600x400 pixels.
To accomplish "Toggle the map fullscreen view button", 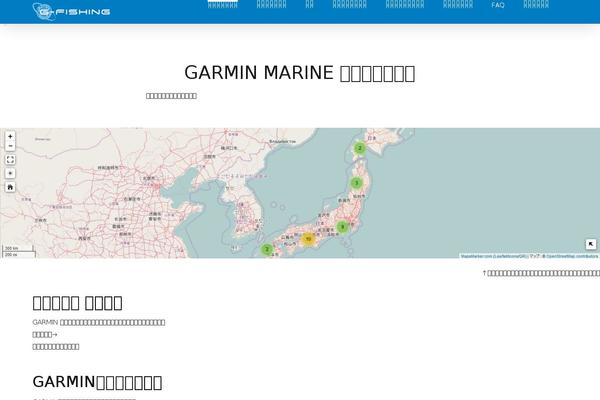I will tap(10, 160).
